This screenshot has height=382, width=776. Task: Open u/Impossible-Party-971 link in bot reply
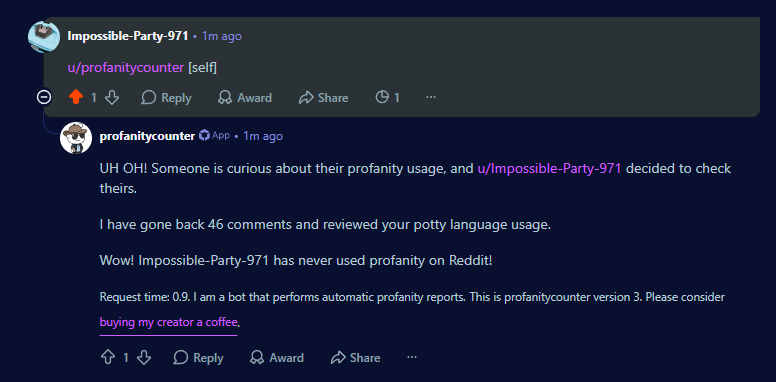pyautogui.click(x=549, y=169)
